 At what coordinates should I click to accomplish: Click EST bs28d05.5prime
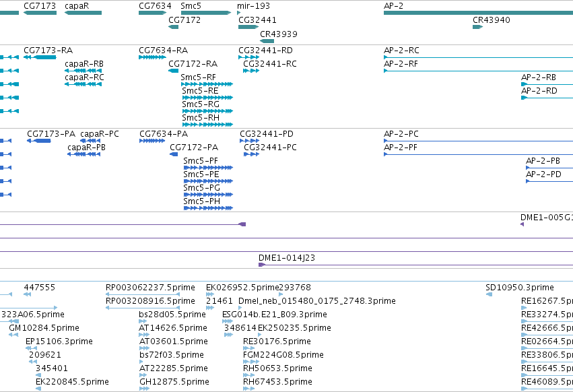[x=143, y=321]
